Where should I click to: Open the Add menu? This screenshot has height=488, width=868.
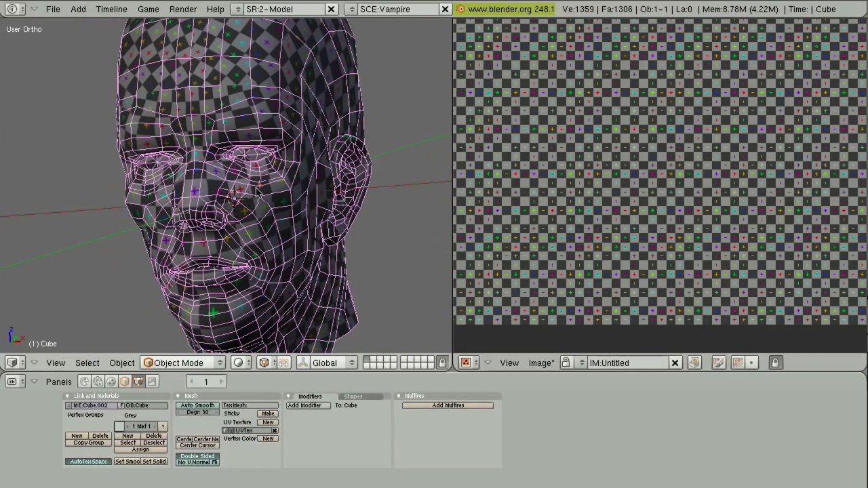tap(78, 9)
